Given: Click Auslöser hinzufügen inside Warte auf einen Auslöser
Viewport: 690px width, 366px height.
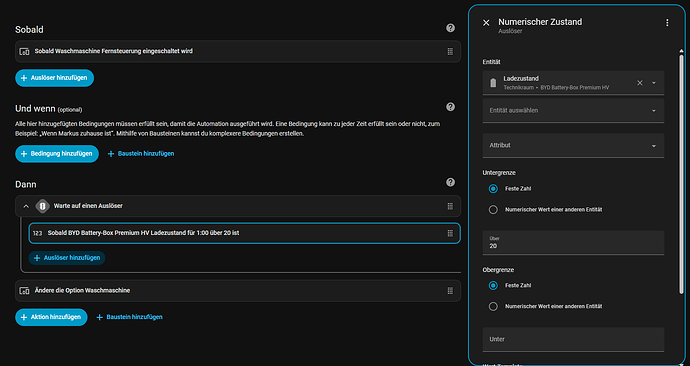Looking at the screenshot, I should (x=67, y=258).
